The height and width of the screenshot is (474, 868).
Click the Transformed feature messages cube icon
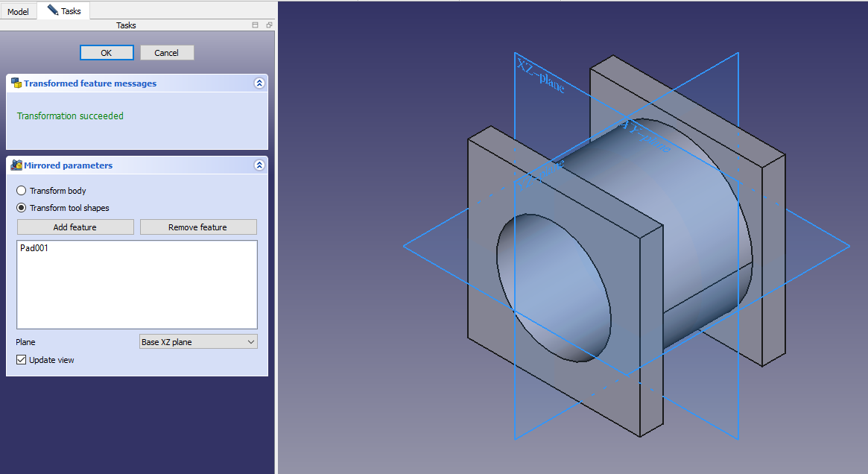pyautogui.click(x=16, y=83)
